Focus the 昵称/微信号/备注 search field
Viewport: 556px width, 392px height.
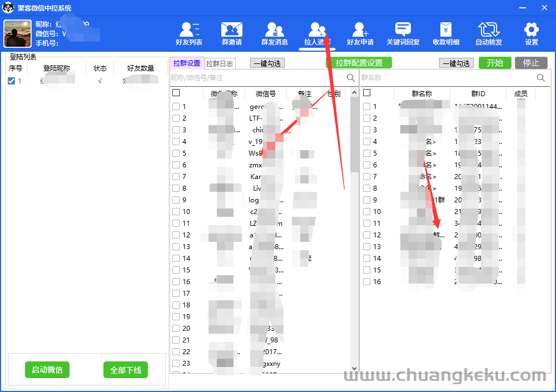pos(258,78)
